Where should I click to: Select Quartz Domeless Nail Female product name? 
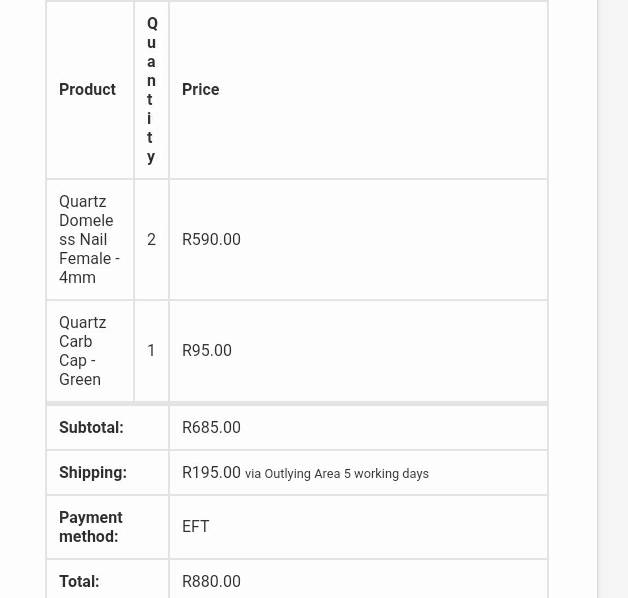pyautogui.click(x=89, y=239)
